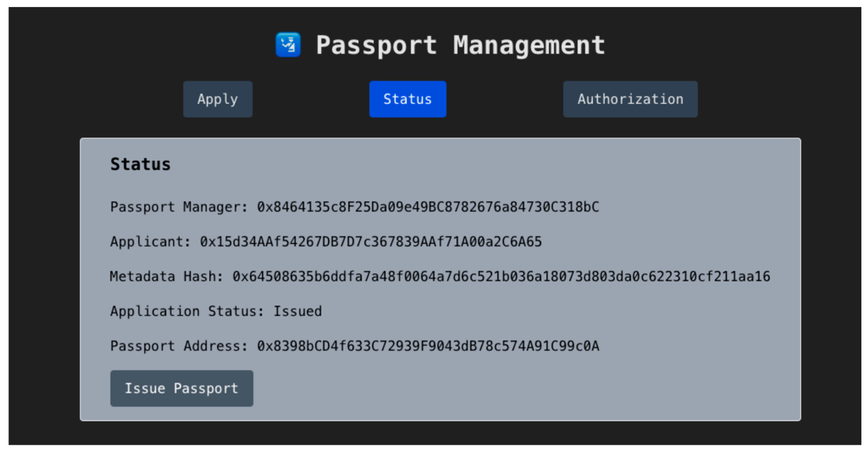Switch to the Apply tab

pos(218,99)
